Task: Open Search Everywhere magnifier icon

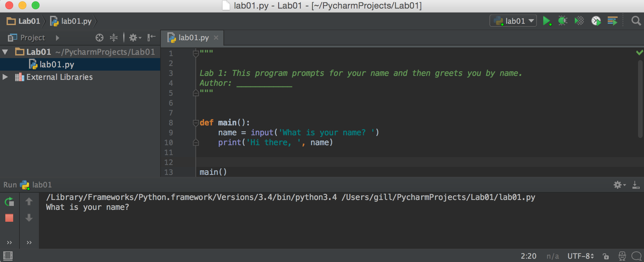Action: tap(636, 21)
